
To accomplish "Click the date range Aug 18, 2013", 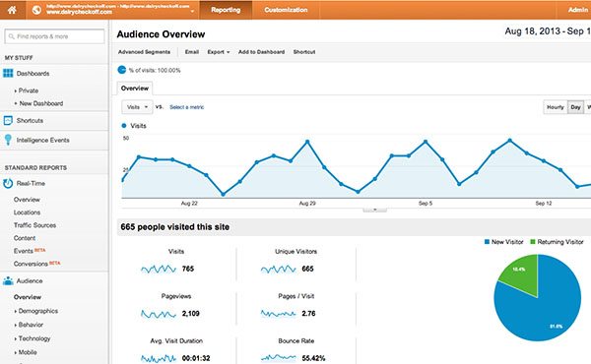I will point(532,31).
